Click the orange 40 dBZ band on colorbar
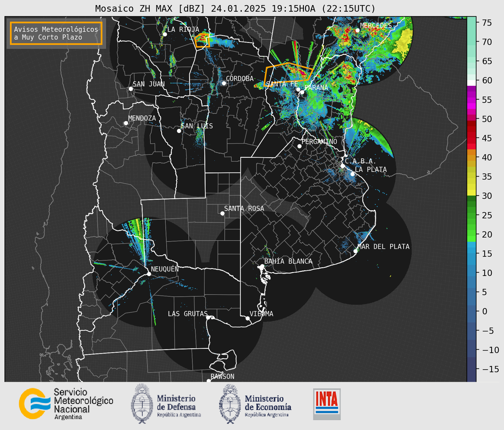504x430 pixels. (471, 157)
